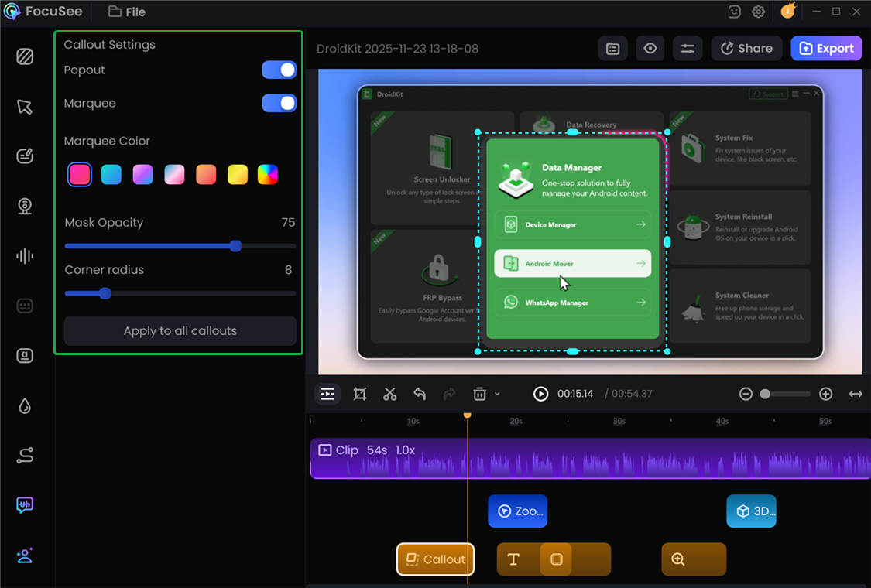Image resolution: width=871 pixels, height=588 pixels.
Task: Select the square shape block on timeline
Action: [x=557, y=559]
